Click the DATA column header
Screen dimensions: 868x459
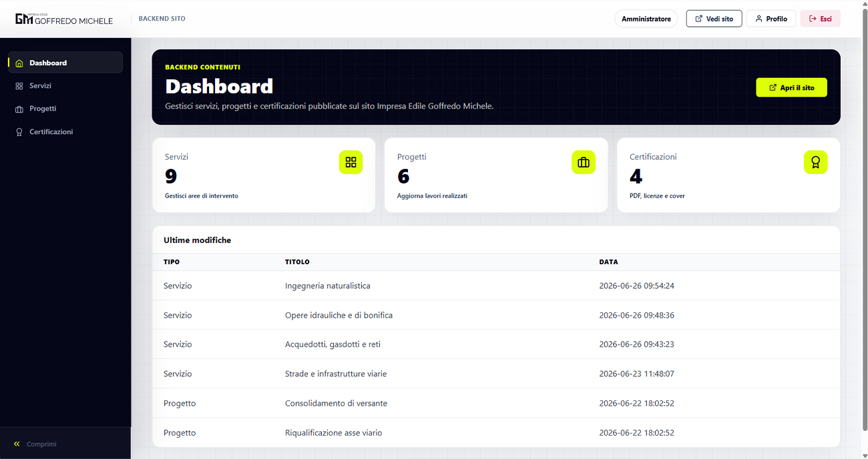pos(608,262)
